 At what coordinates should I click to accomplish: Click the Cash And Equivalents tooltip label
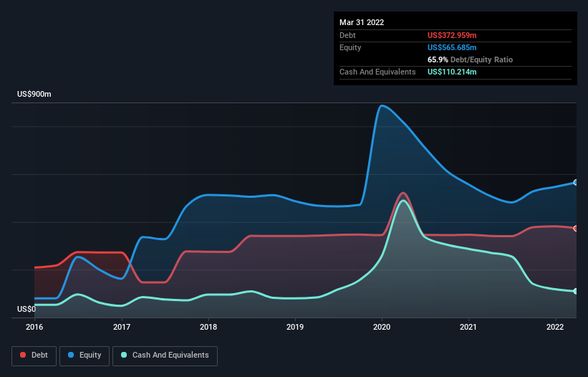[x=377, y=72]
